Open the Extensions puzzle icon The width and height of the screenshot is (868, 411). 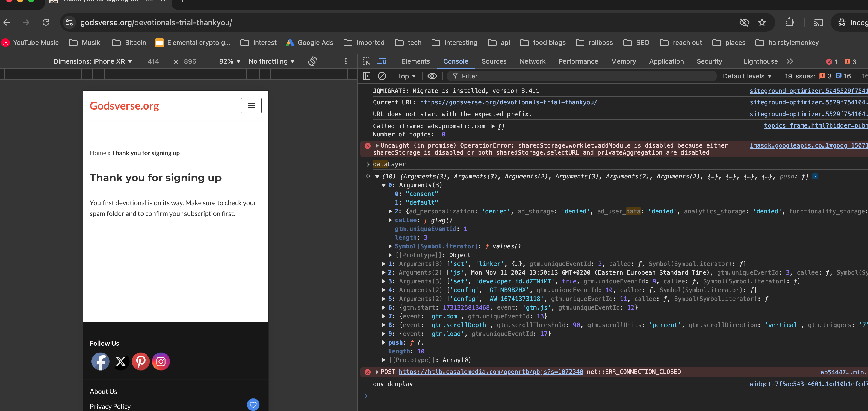(790, 23)
